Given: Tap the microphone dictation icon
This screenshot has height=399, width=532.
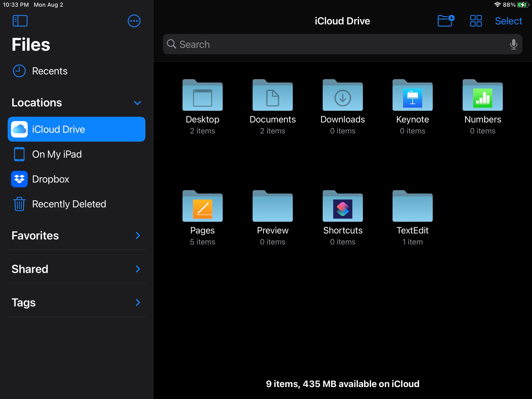Looking at the screenshot, I should click(513, 44).
